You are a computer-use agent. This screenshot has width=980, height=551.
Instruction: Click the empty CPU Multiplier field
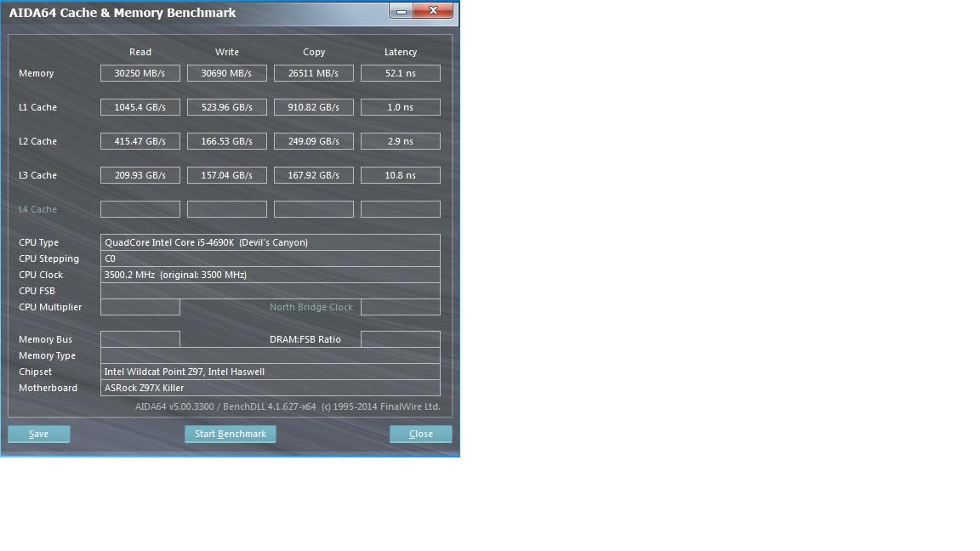140,307
